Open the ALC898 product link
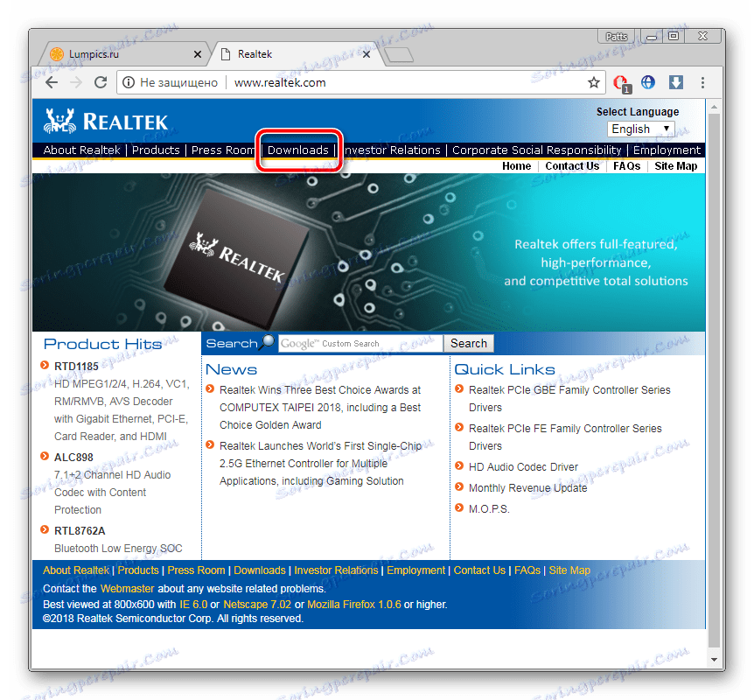754x700 pixels. 73,458
